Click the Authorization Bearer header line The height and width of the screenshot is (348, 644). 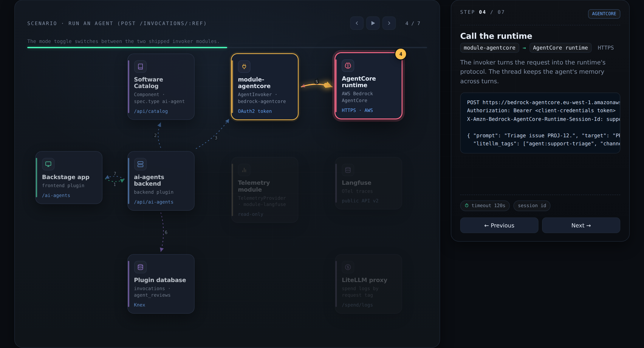[541, 110]
